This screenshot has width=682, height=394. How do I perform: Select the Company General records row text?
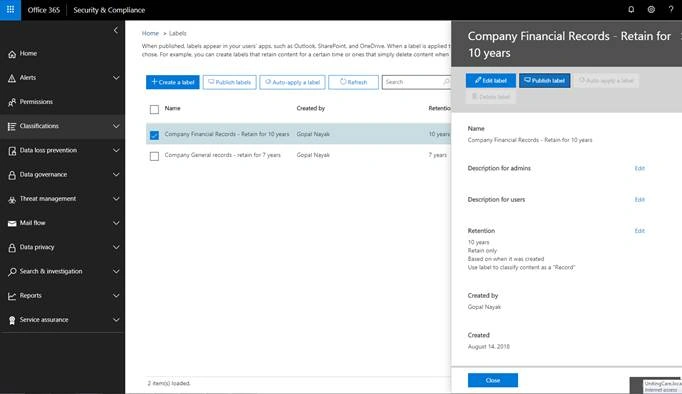223,155
